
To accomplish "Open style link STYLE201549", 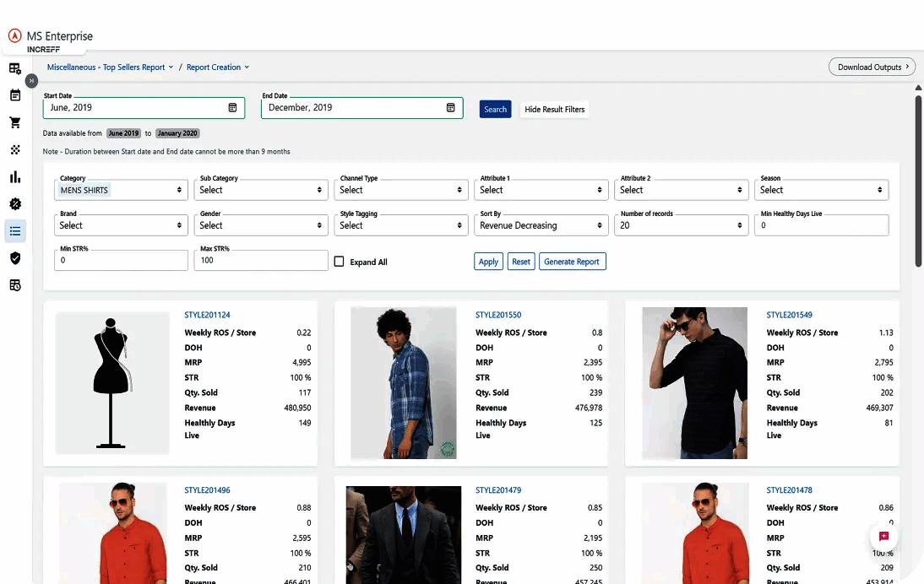I will pyautogui.click(x=790, y=315).
